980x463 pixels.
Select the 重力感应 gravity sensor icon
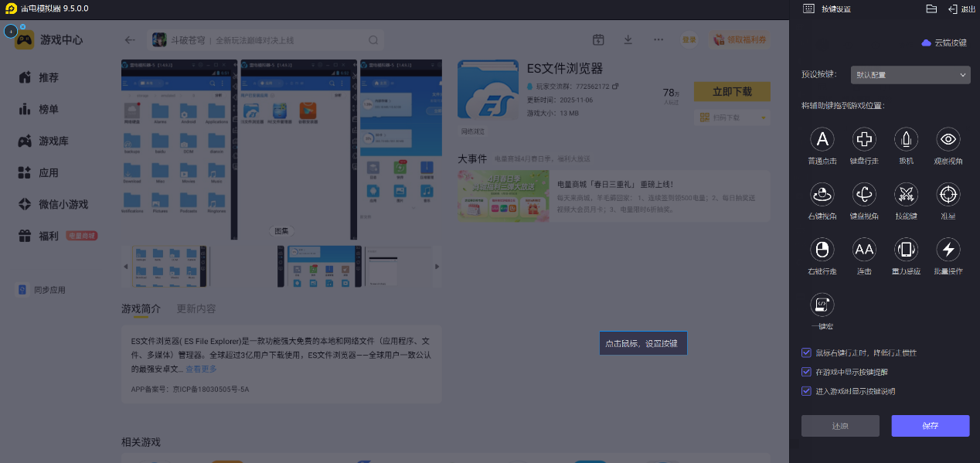pos(906,249)
